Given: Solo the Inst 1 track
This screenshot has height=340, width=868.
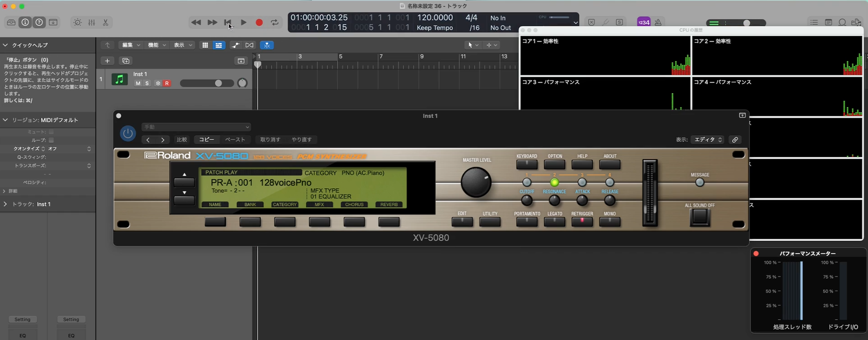Looking at the screenshot, I should pyautogui.click(x=147, y=83).
